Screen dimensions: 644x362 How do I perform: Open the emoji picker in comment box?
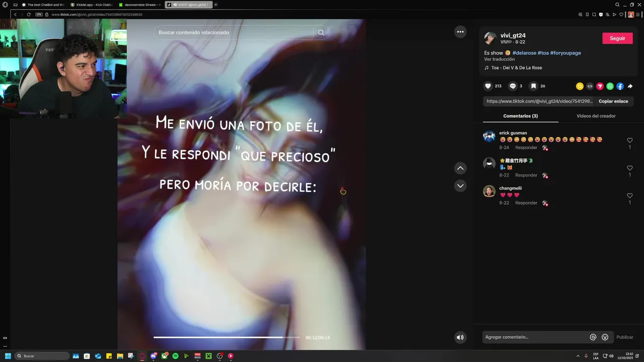pyautogui.click(x=605, y=337)
